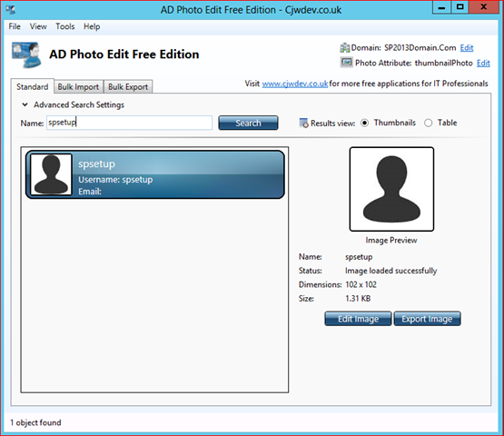Screen dimensions: 504x436
Task: Switch to the Bulk Export tab
Action: pos(128,87)
